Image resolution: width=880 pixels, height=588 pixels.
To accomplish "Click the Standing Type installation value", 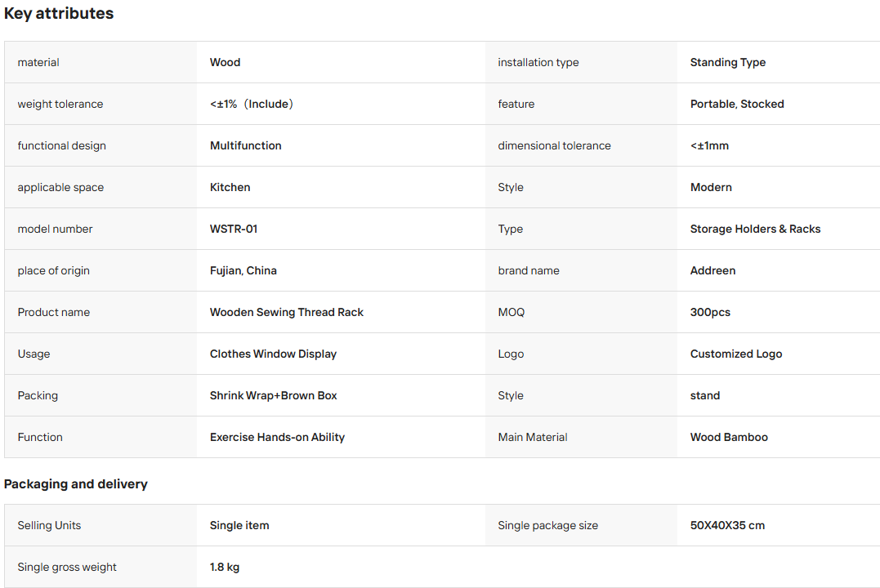I will pyautogui.click(x=728, y=62).
